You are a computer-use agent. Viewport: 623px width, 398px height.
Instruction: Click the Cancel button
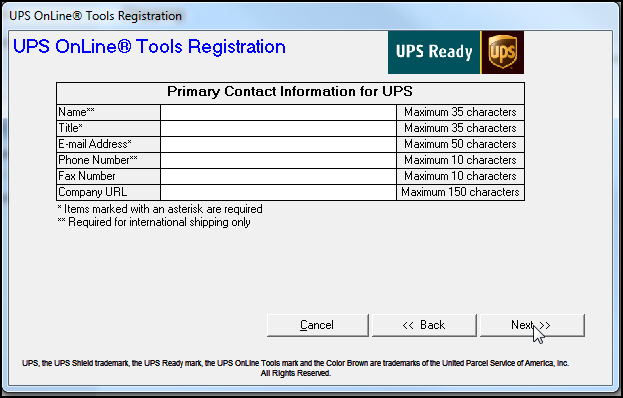[x=317, y=325]
